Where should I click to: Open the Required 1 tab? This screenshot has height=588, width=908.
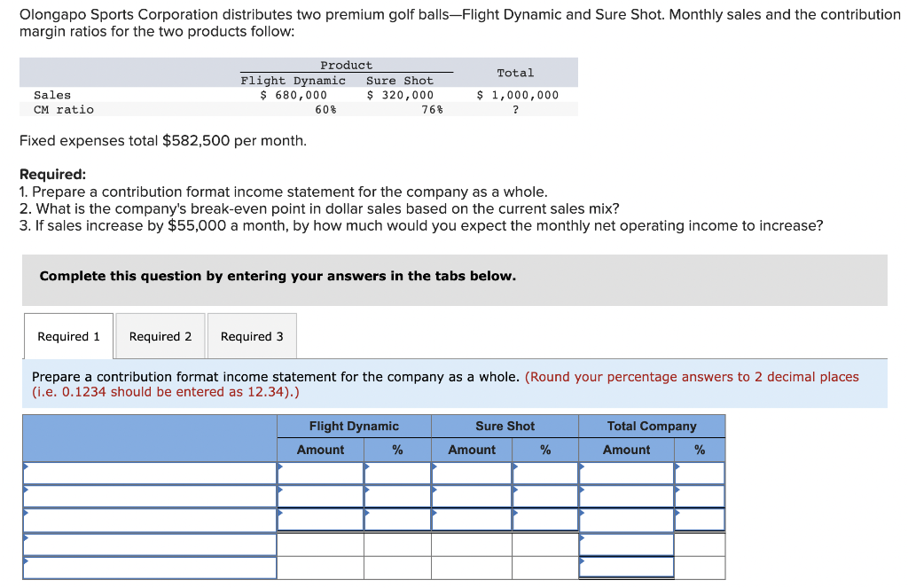68,336
